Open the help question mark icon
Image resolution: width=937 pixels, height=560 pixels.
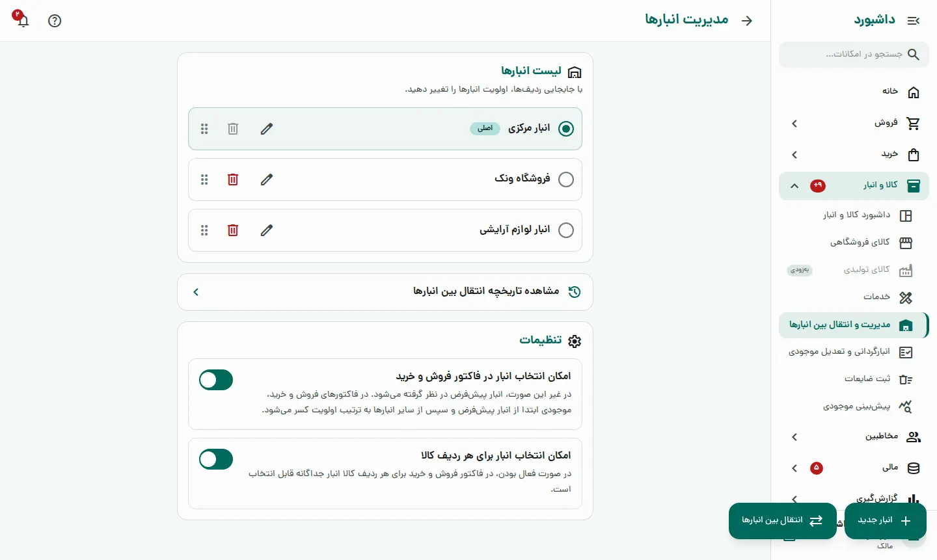[x=55, y=21]
